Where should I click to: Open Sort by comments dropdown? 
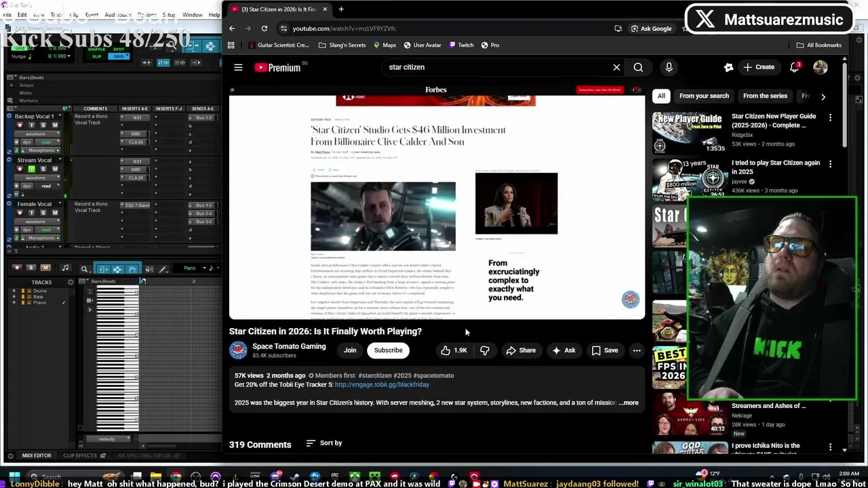[x=324, y=443]
